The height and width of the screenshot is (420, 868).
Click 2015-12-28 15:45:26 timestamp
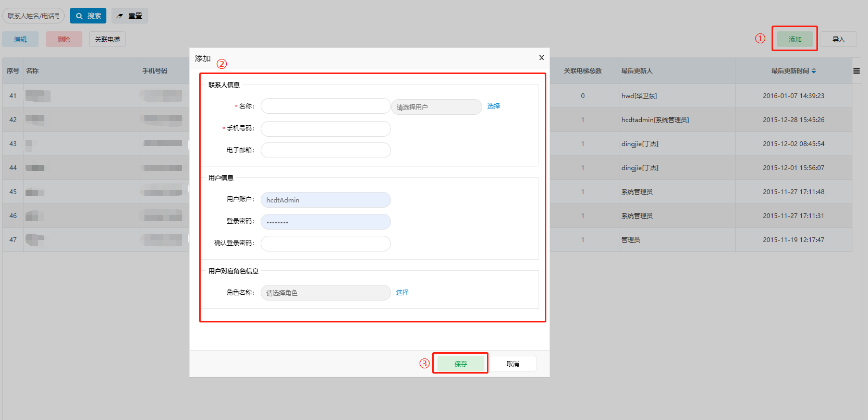pyautogui.click(x=793, y=120)
